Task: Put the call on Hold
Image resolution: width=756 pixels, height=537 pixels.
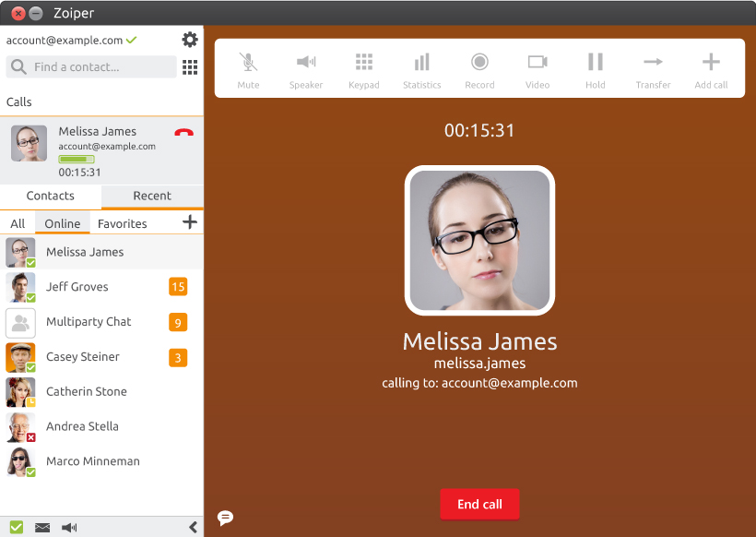Action: (596, 68)
